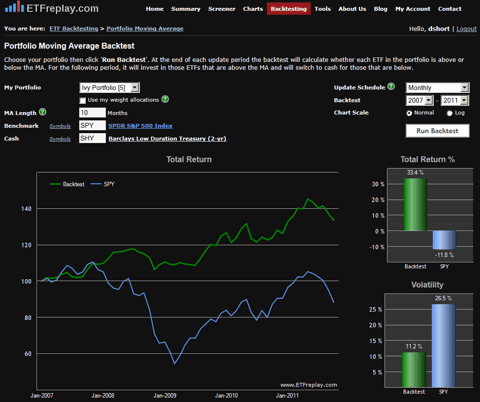The width and height of the screenshot is (480, 402).
Task: Click green Backtest legend entry in chart
Action: point(67,184)
